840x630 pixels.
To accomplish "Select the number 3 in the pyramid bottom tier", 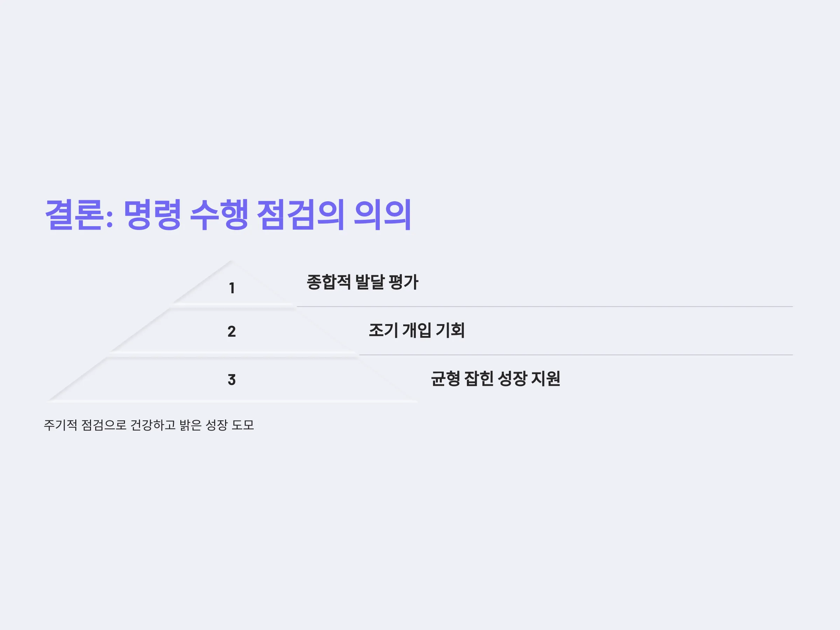I will (x=232, y=380).
